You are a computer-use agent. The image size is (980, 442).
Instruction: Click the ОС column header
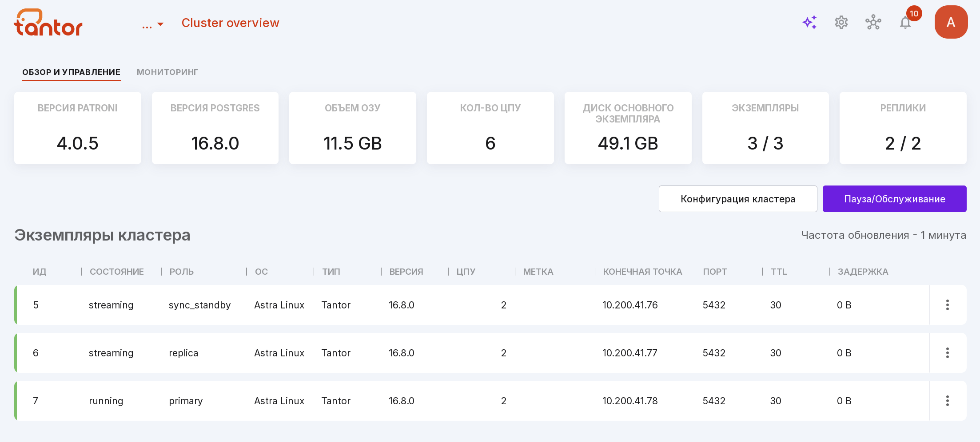tap(261, 272)
